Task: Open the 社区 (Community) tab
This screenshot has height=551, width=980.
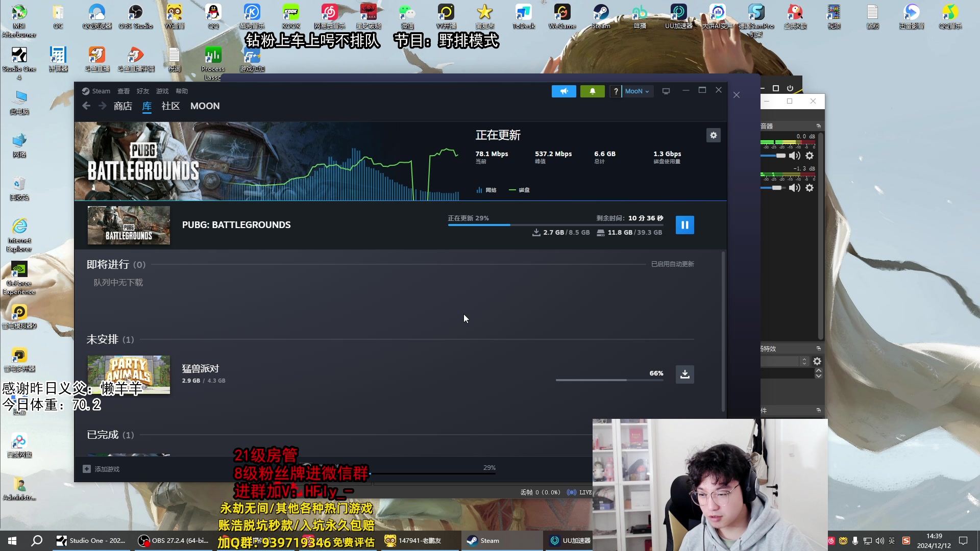Action: pyautogui.click(x=170, y=106)
